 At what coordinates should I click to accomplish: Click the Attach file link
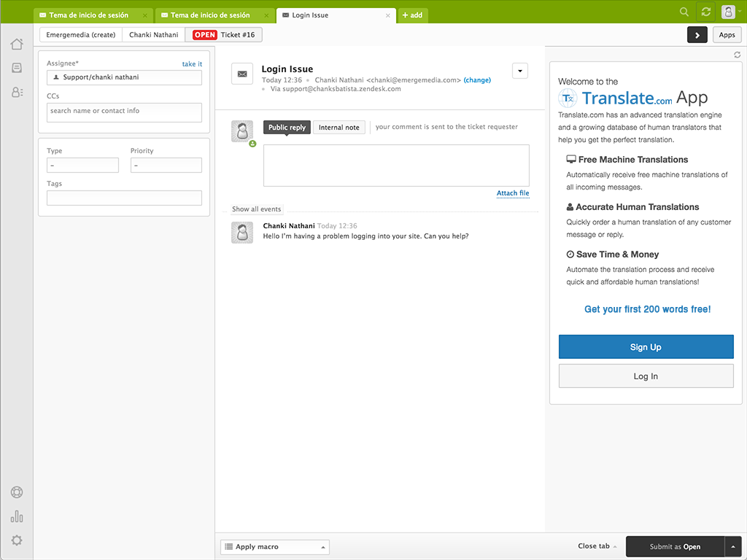(x=513, y=193)
